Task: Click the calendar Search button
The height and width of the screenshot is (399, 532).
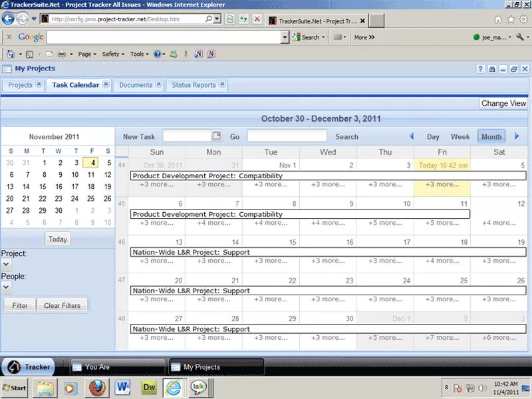Action: pos(346,136)
